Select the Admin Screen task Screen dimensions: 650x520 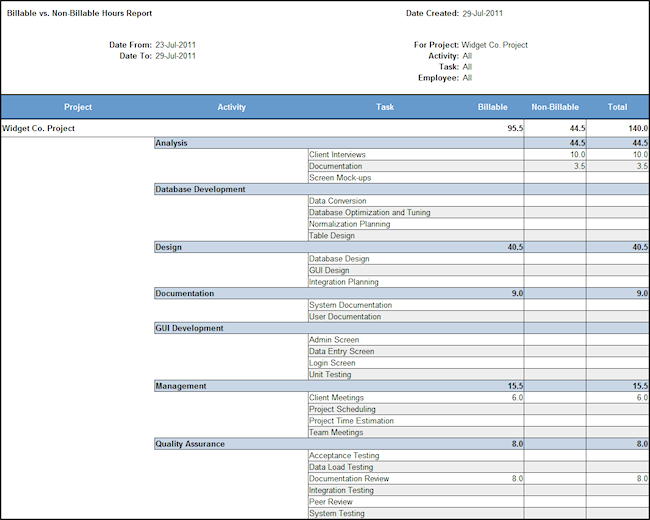coord(334,340)
